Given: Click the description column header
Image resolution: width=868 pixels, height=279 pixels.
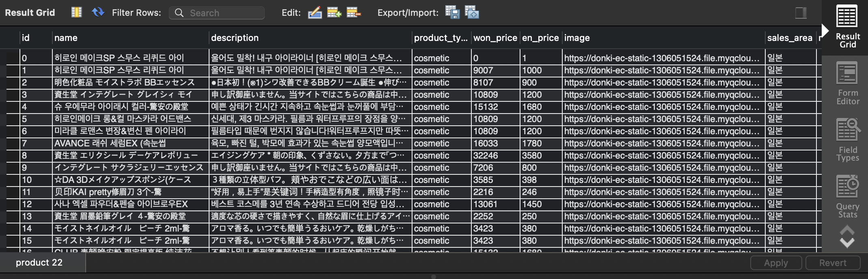Looking at the screenshot, I should click(310, 38).
